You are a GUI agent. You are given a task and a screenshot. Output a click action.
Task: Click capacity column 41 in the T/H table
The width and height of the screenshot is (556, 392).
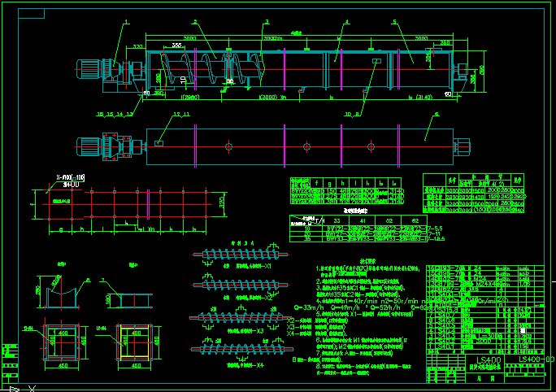[x=363, y=220]
